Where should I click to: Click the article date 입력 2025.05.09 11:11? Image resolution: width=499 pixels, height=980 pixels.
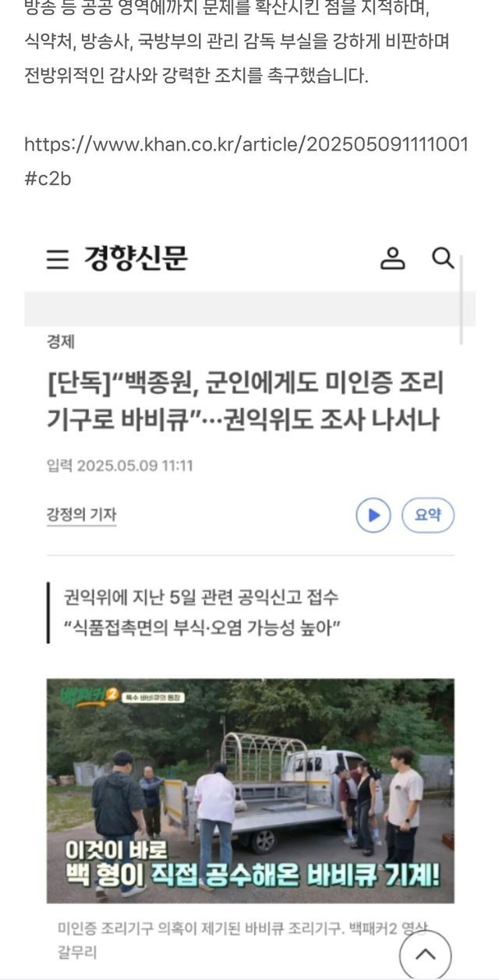coord(120,466)
